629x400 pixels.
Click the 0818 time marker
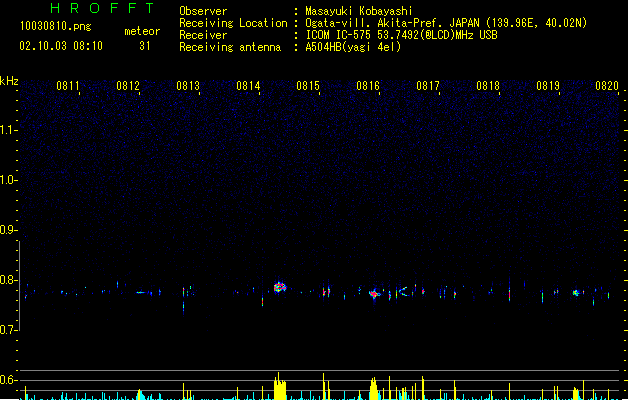[488, 86]
